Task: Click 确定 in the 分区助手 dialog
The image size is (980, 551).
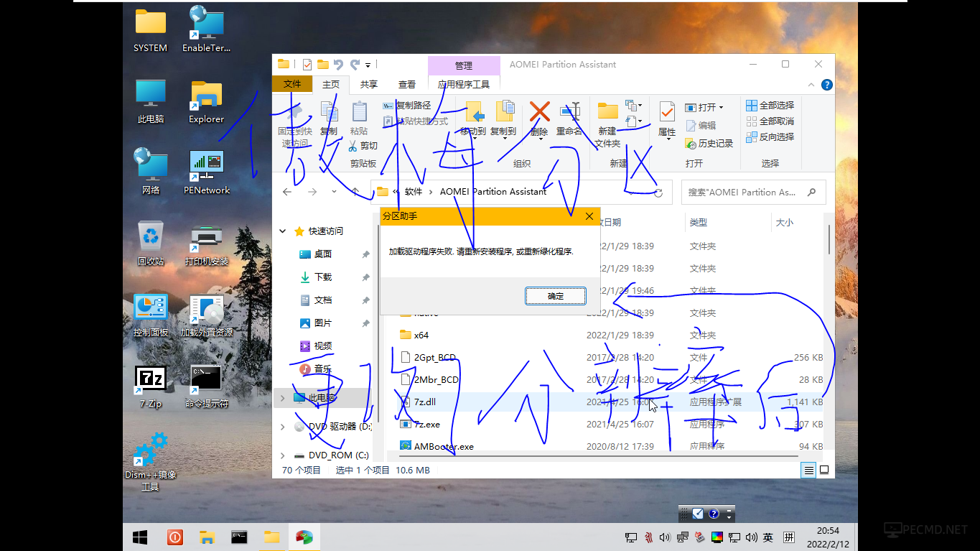Action: point(556,296)
